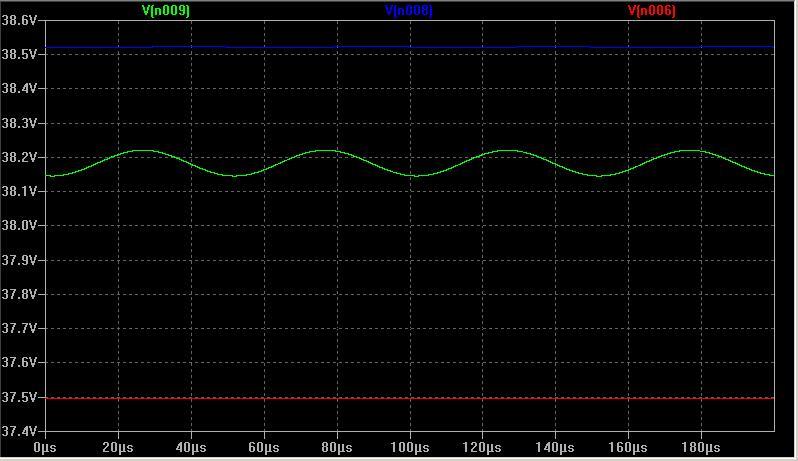Click the 40µs time axis label
This screenshot has height=461, width=798.
(190, 448)
